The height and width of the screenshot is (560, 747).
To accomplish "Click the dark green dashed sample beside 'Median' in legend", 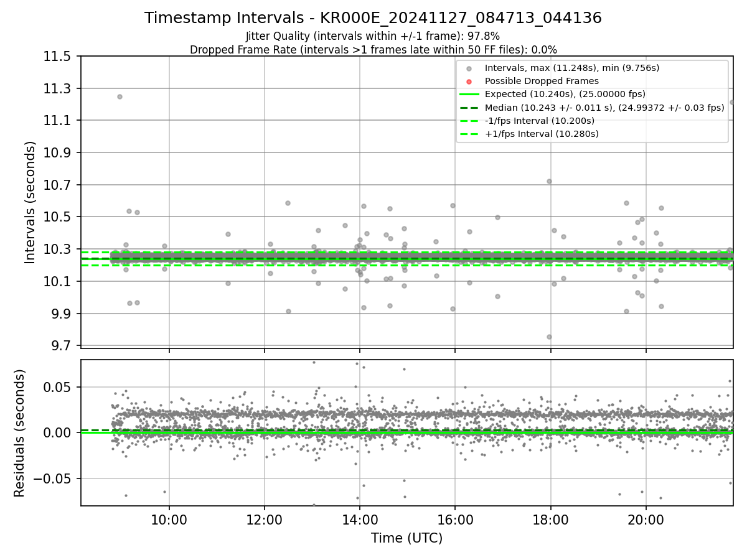I will 469,108.
